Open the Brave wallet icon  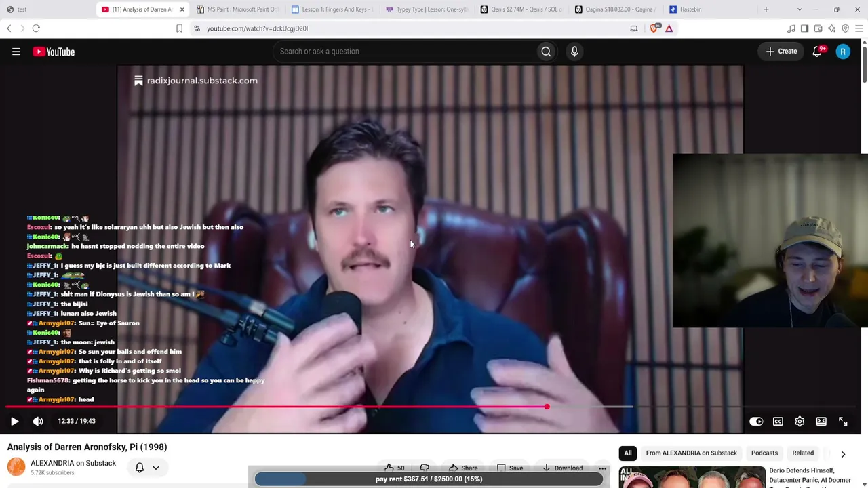pyautogui.click(x=818, y=28)
